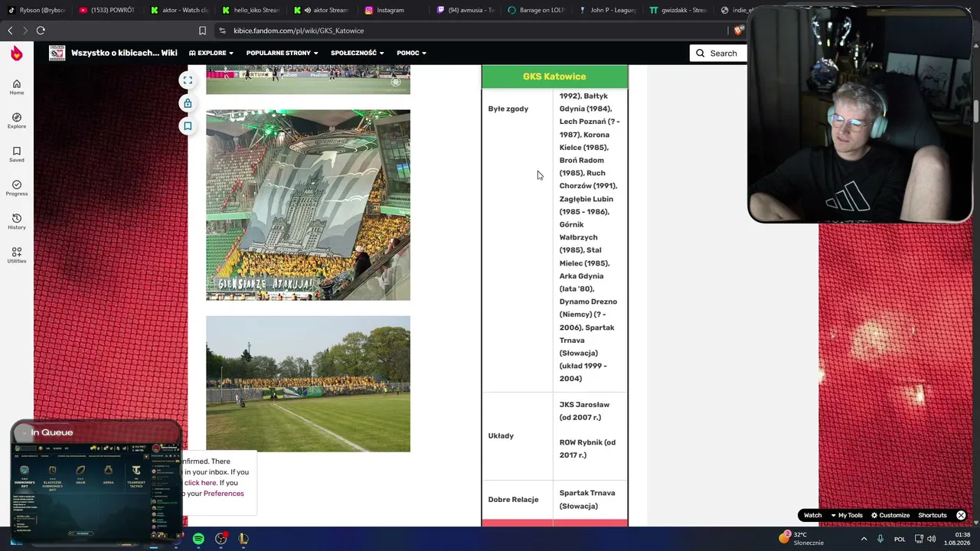Expand the POMOC dropdown menu
Viewport: 980px width, 551px height.
click(x=412, y=53)
